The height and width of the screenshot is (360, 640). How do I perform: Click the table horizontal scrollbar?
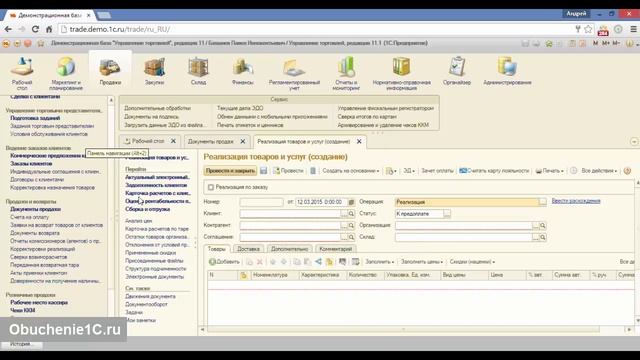(x=403, y=329)
